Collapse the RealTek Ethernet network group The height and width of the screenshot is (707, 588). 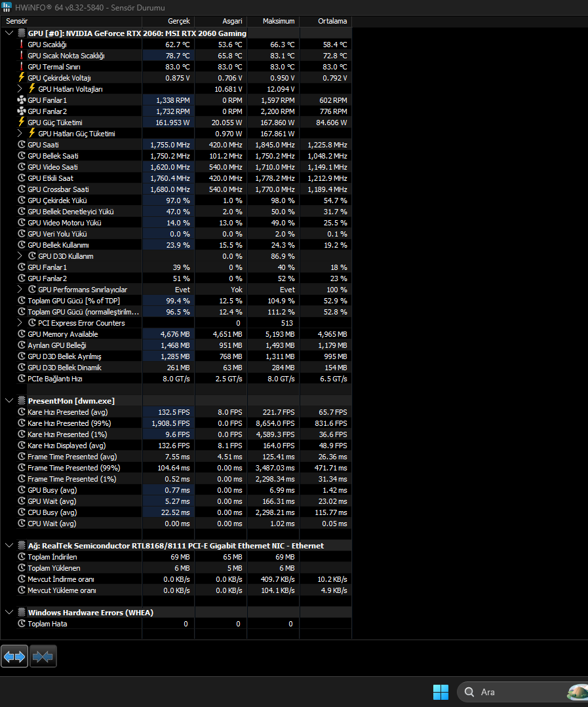(9, 545)
